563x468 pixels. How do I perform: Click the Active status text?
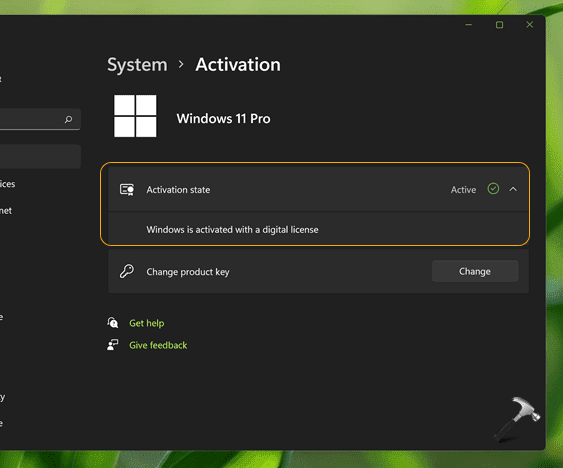[463, 190]
